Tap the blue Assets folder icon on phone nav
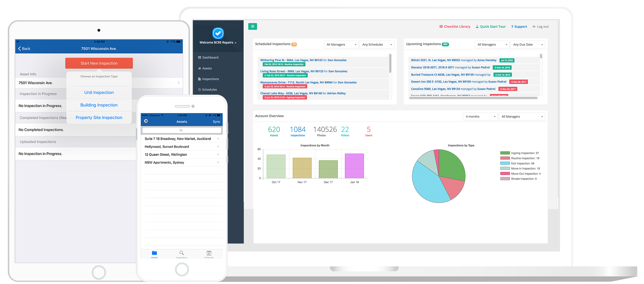Viewport: 644px width, 284px height. [x=154, y=253]
